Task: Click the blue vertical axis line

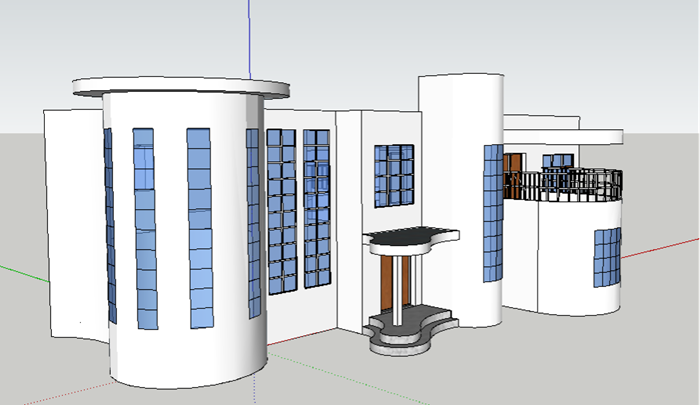Action: click(247, 40)
